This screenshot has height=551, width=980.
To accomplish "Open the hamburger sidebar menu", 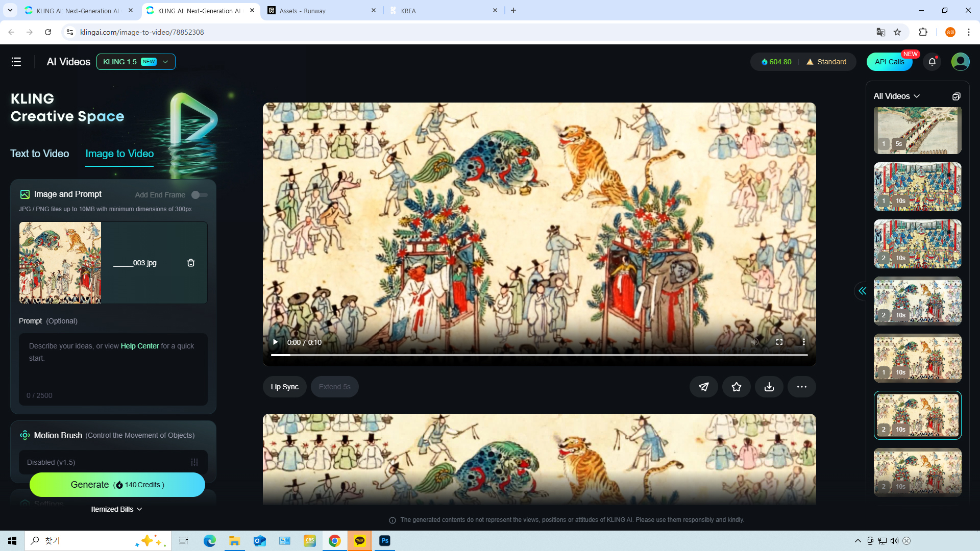I will tap(16, 62).
